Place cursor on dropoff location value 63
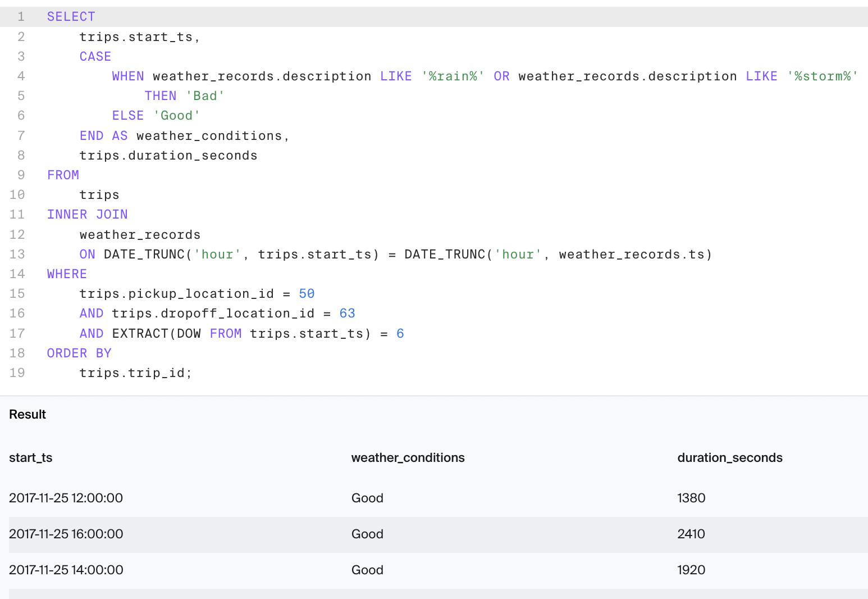This screenshot has height=599, width=868. pos(347,314)
